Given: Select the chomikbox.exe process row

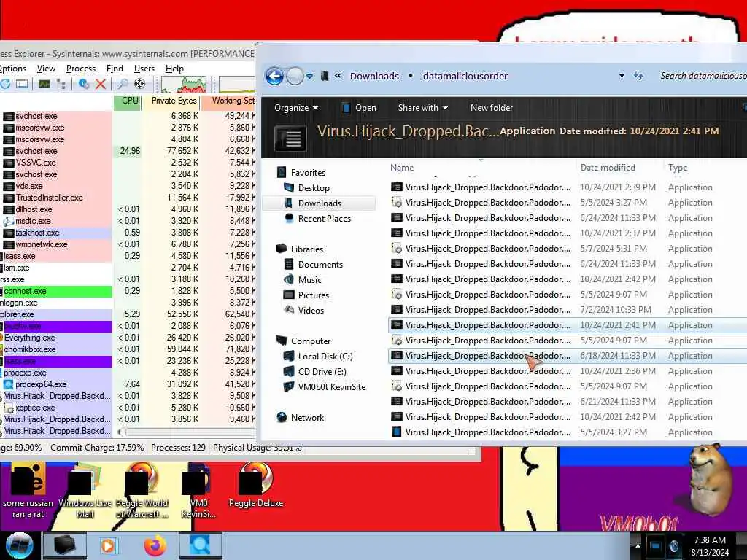Looking at the screenshot, I should [x=55, y=349].
